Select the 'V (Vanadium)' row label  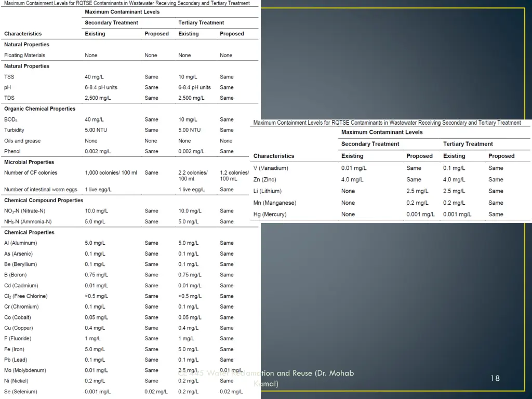[x=271, y=168]
